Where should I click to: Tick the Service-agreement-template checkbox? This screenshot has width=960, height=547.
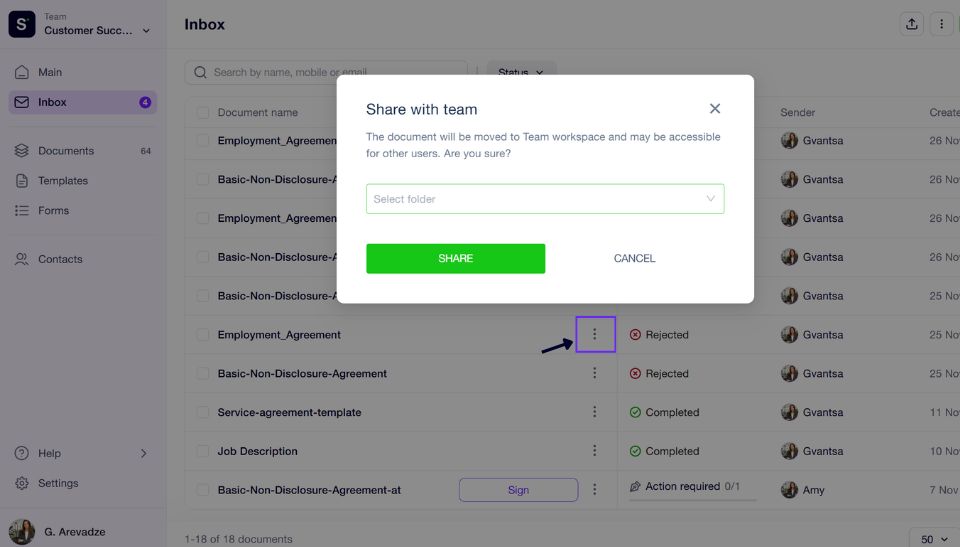click(x=203, y=412)
